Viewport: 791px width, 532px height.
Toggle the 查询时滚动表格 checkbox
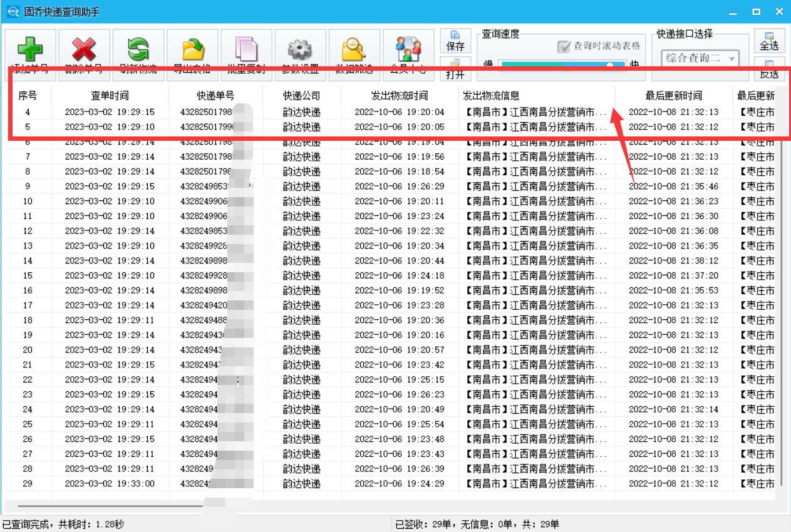point(599,46)
